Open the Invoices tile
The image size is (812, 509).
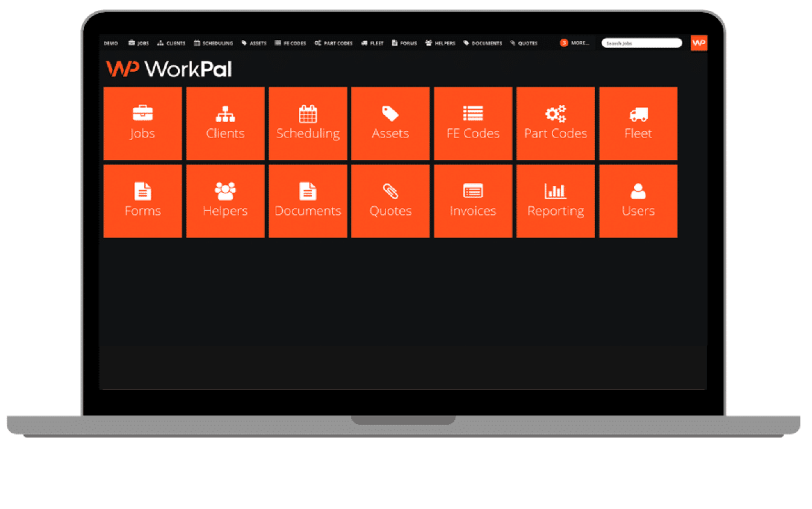pos(473,201)
